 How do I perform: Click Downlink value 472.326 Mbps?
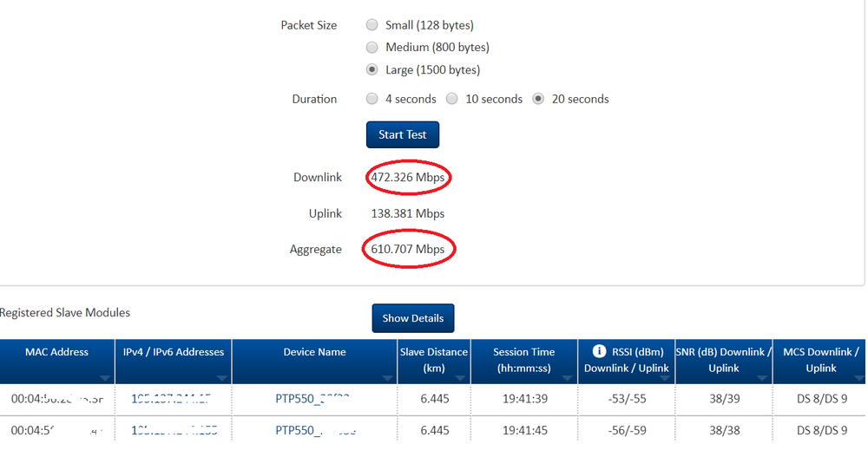pos(408,178)
